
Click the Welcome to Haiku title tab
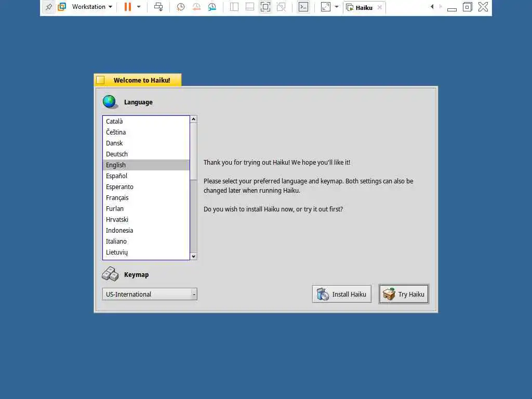coord(142,81)
